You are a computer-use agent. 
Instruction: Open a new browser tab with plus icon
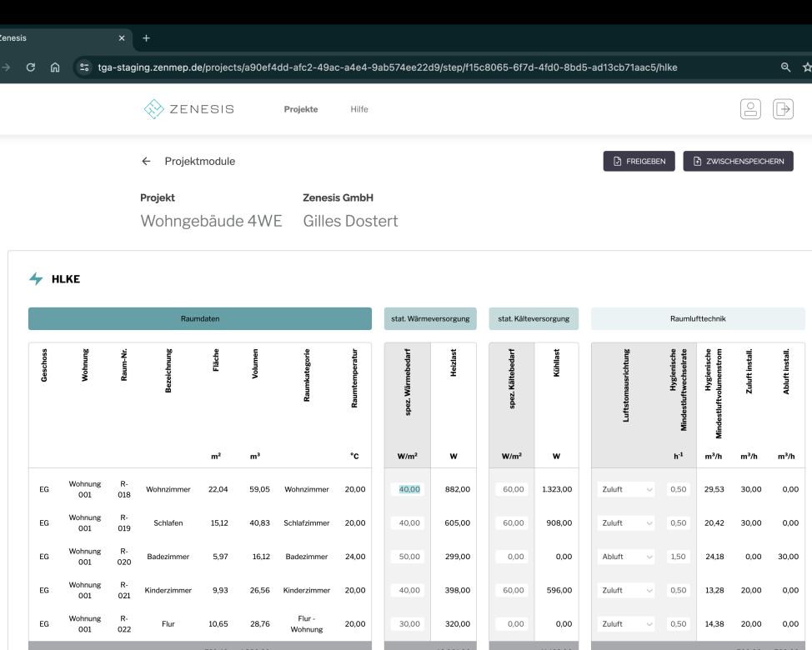pos(146,37)
